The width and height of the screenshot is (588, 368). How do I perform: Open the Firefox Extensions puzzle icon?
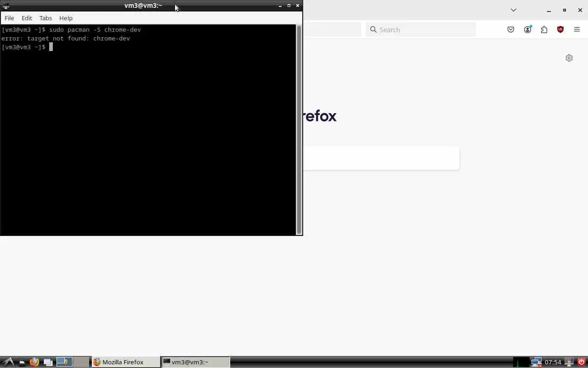tap(544, 29)
